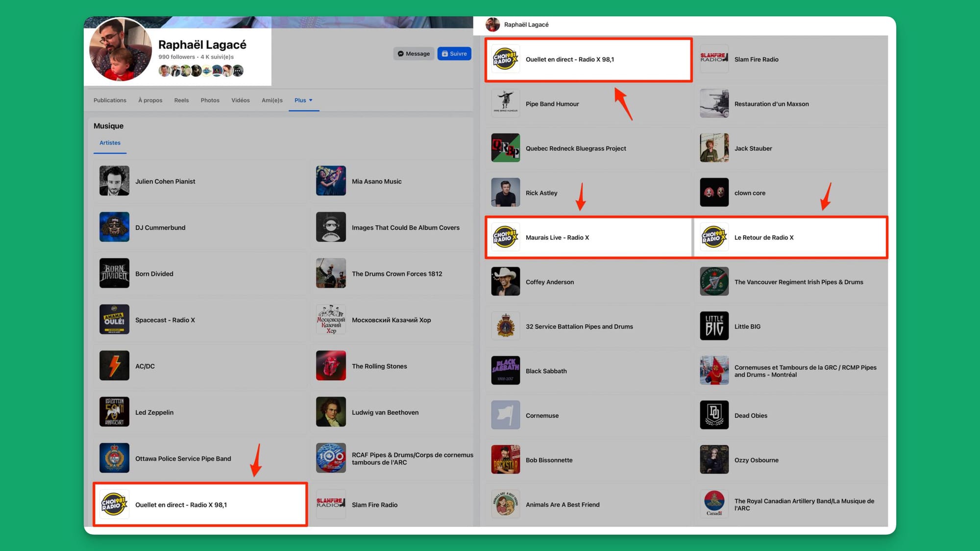Select the Spacecast - Radio X logo
This screenshot has height=551, width=980.
pos(114,319)
